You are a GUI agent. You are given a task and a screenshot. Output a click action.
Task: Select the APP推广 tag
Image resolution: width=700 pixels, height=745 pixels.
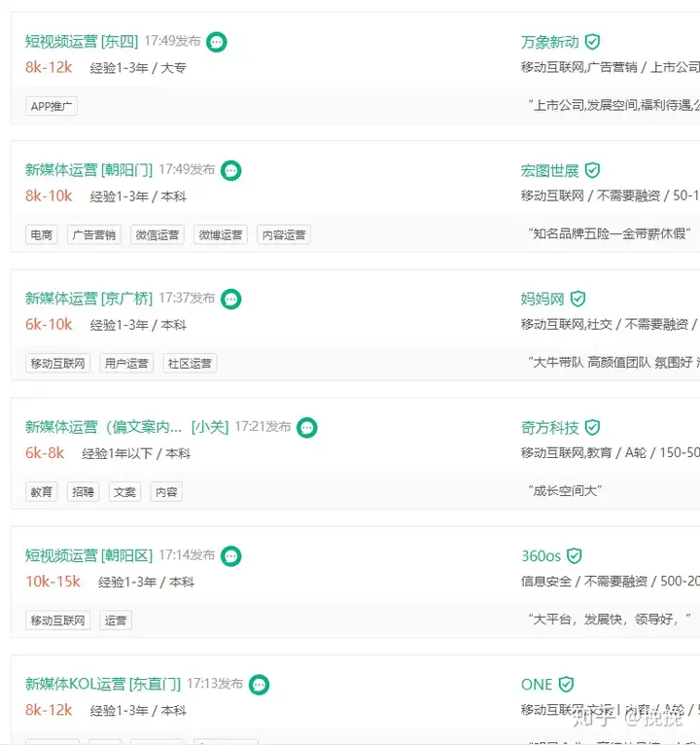52,106
